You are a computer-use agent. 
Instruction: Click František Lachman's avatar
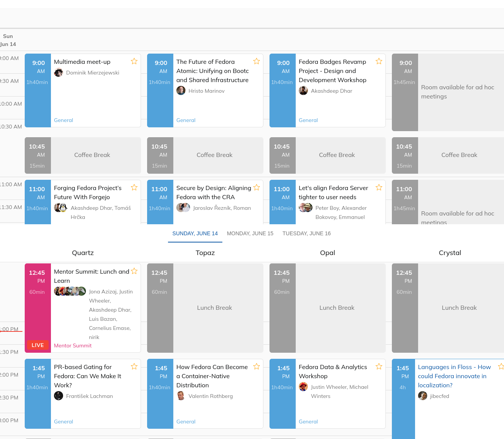[59, 396]
